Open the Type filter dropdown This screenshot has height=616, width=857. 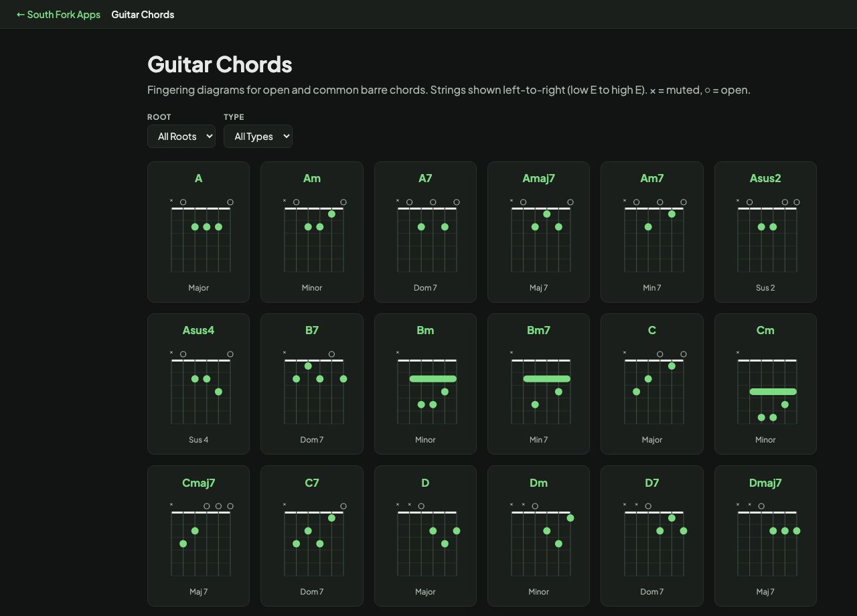[x=258, y=136]
